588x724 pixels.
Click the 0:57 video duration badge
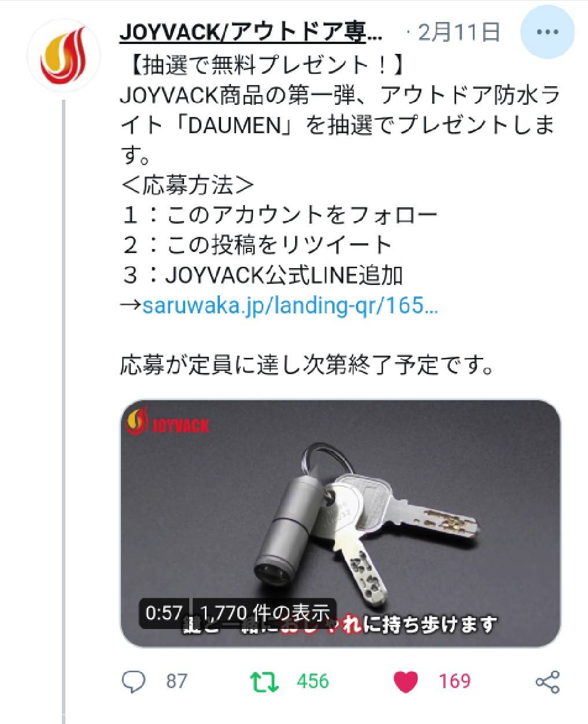coord(164,613)
